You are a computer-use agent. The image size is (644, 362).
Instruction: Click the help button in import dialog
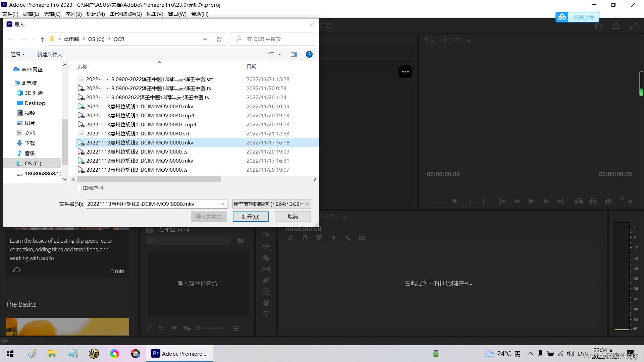[309, 54]
